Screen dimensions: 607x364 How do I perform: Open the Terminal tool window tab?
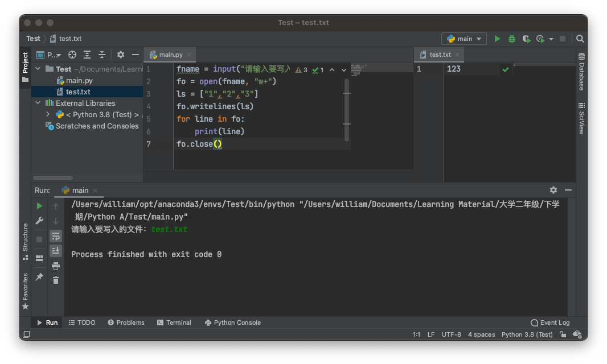tap(174, 322)
